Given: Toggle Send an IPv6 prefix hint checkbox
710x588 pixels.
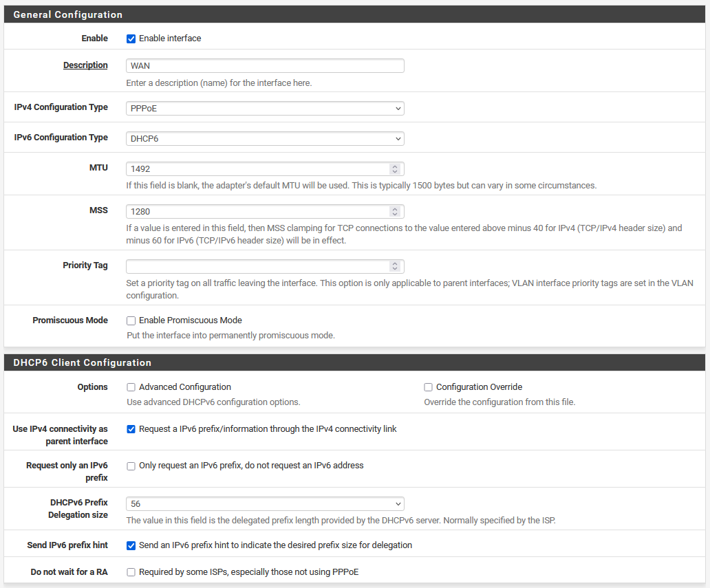Looking at the screenshot, I should pyautogui.click(x=131, y=546).
